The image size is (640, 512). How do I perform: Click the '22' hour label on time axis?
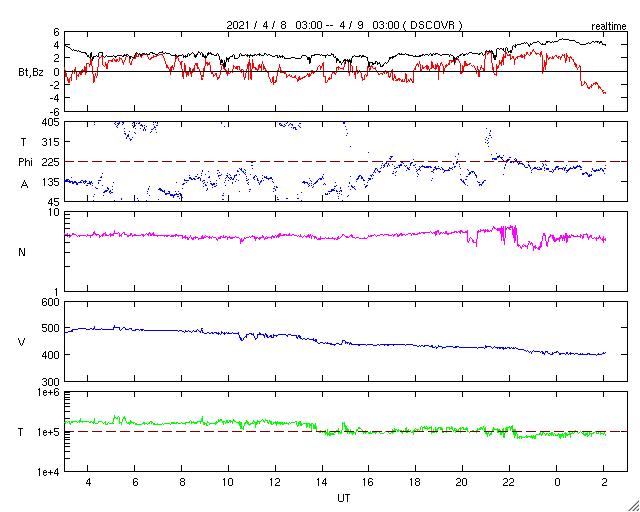[x=509, y=482]
